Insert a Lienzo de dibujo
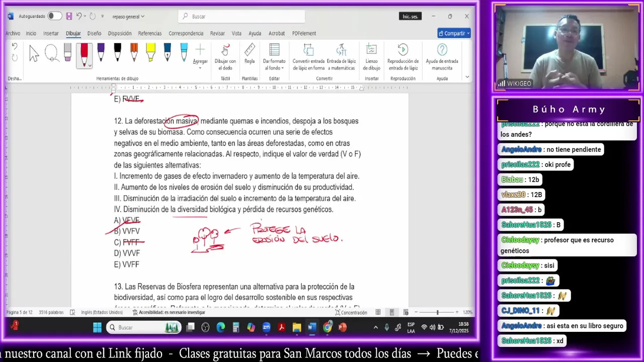The width and height of the screenshot is (644, 362). point(371,57)
